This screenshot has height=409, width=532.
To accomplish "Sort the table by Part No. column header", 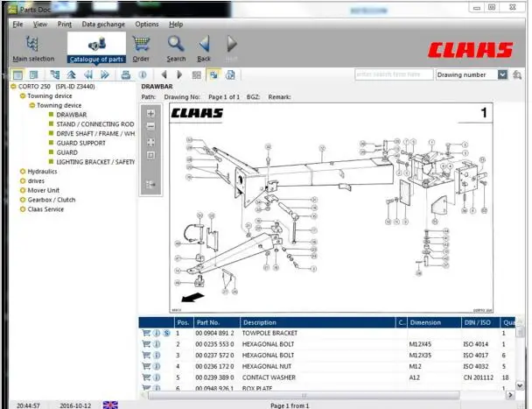I will [x=213, y=322].
